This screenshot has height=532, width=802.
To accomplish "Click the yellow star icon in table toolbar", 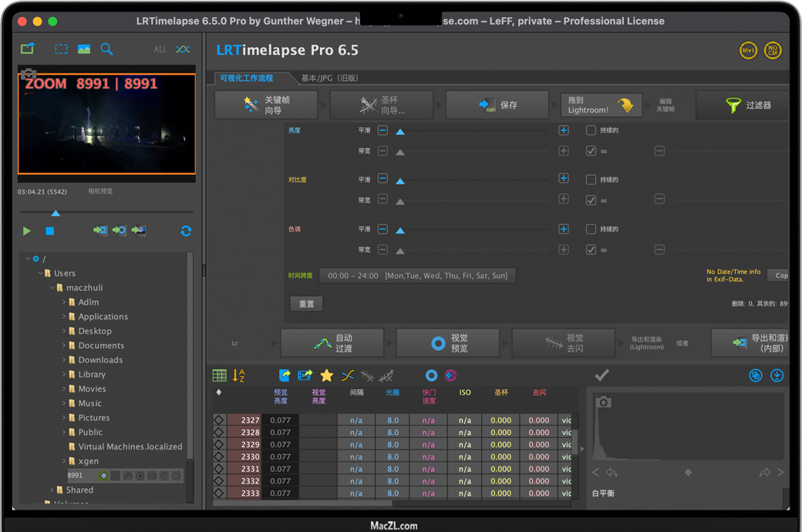I will 326,375.
